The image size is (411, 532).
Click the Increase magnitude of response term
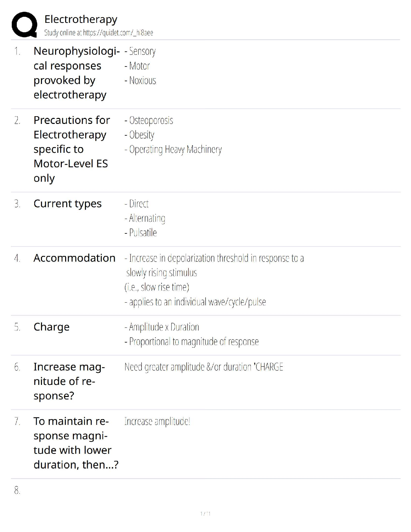[69, 381]
